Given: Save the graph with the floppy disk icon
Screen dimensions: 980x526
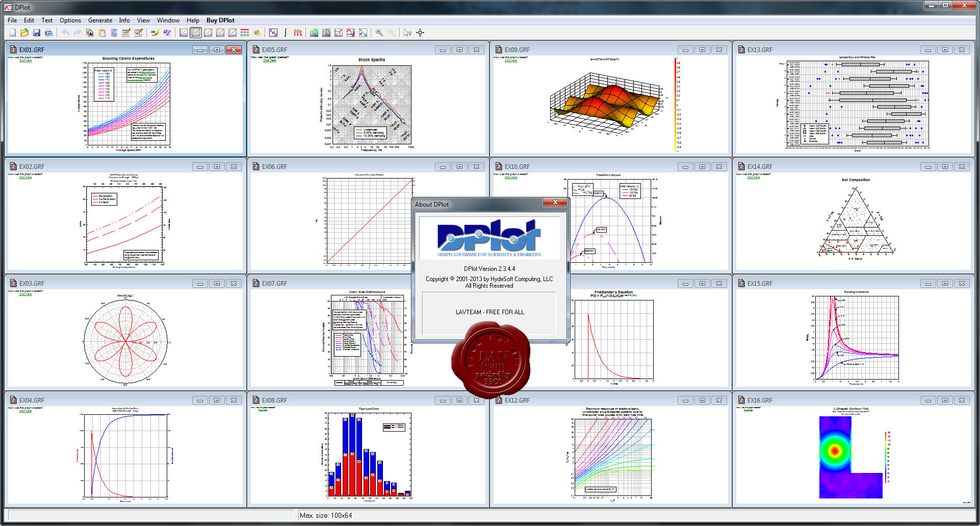Looking at the screenshot, I should tap(37, 33).
